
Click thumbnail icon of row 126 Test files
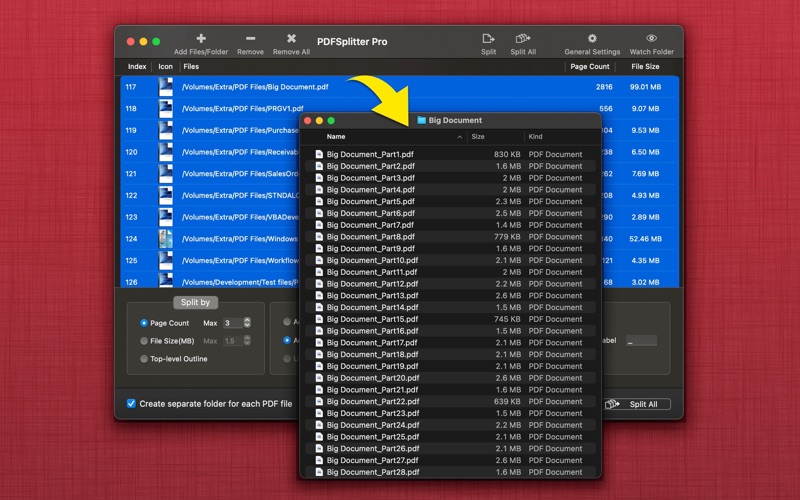pyautogui.click(x=165, y=281)
